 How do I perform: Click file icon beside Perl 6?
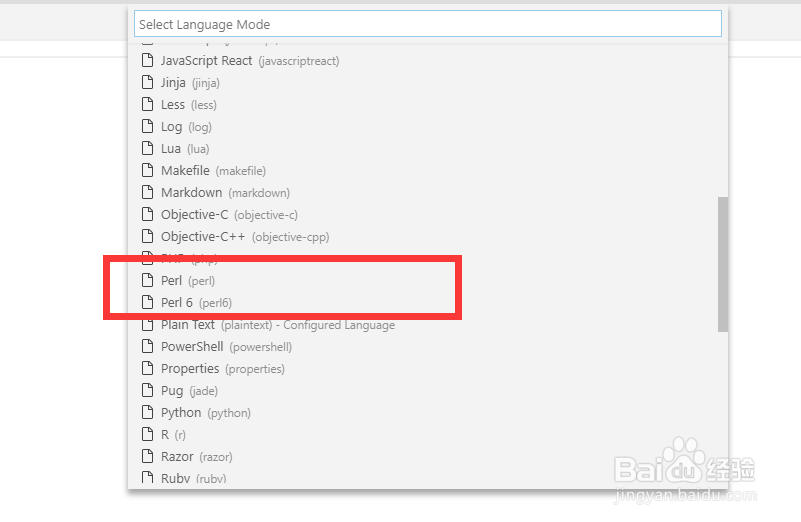[147, 302]
